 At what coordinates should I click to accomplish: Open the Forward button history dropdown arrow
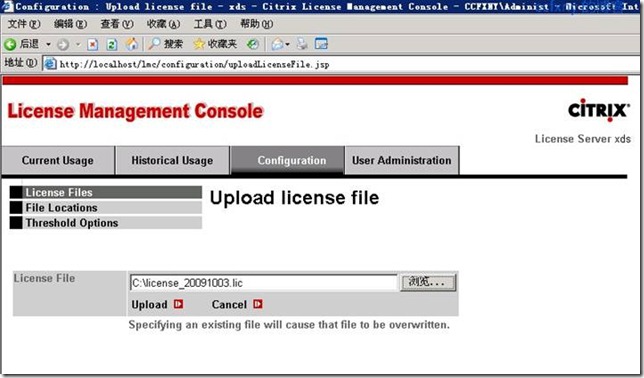(78, 44)
